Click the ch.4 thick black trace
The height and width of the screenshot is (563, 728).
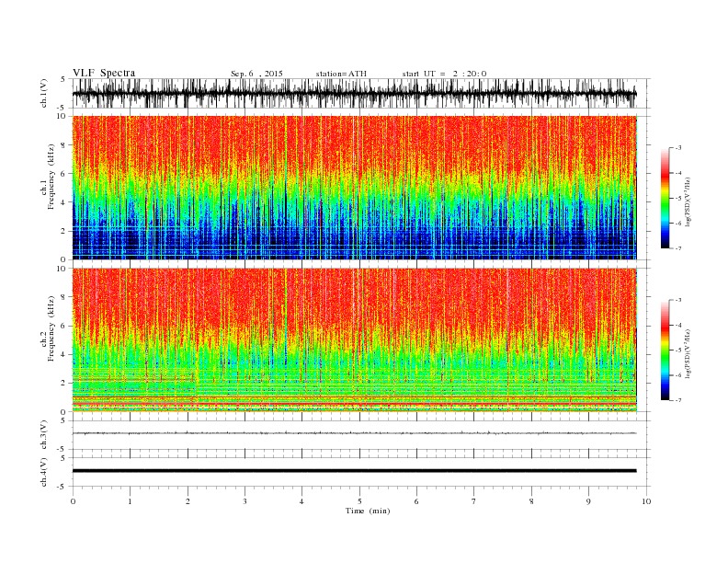(354, 471)
